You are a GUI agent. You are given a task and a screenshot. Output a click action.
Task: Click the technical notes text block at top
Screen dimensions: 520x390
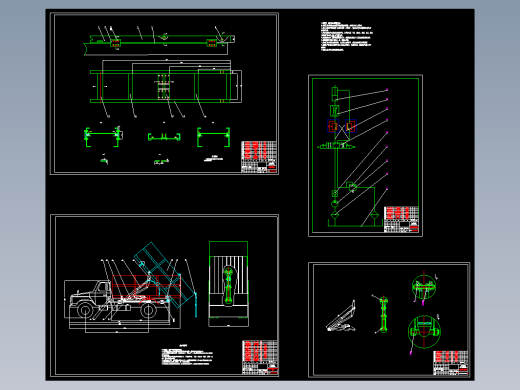tap(347, 36)
